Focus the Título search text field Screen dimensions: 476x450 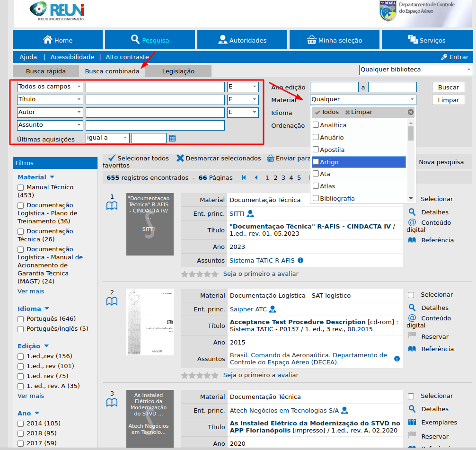155,99
